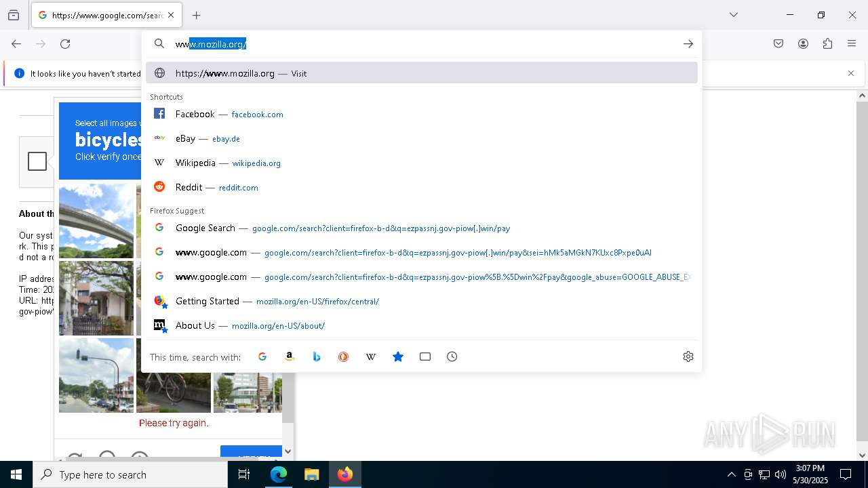Search this time with Amazon
Viewport: 868px width, 488px height.
290,357
